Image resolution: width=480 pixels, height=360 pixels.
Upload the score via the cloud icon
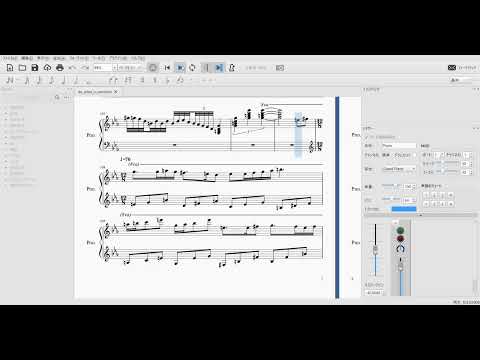pos(47,68)
